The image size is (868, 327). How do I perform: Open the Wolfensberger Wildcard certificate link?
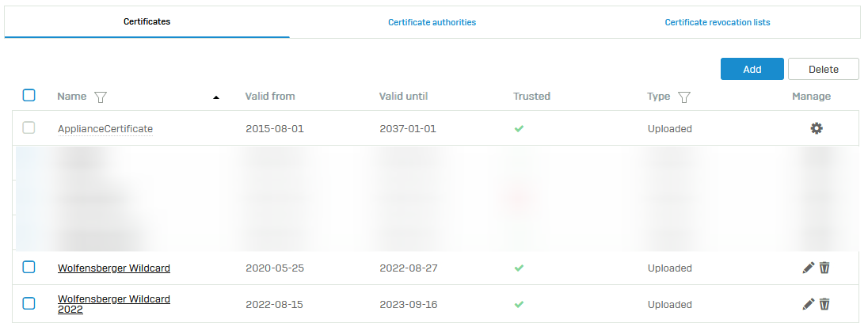(114, 268)
